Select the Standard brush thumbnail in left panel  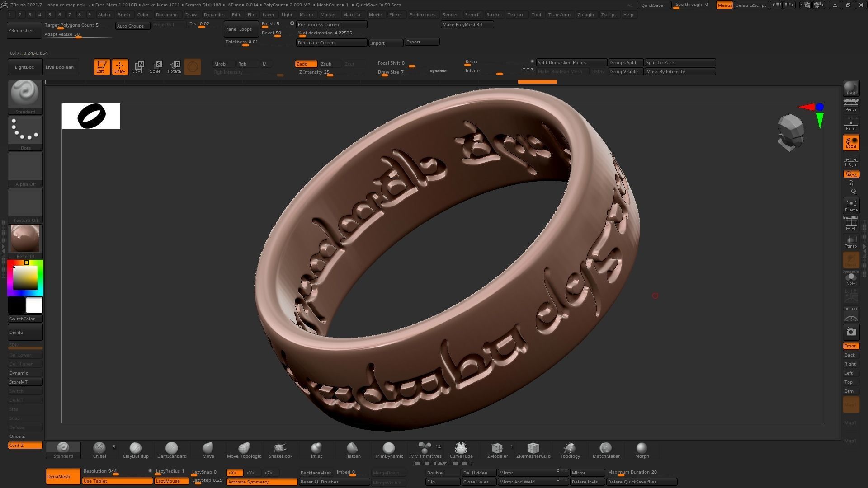point(25,97)
